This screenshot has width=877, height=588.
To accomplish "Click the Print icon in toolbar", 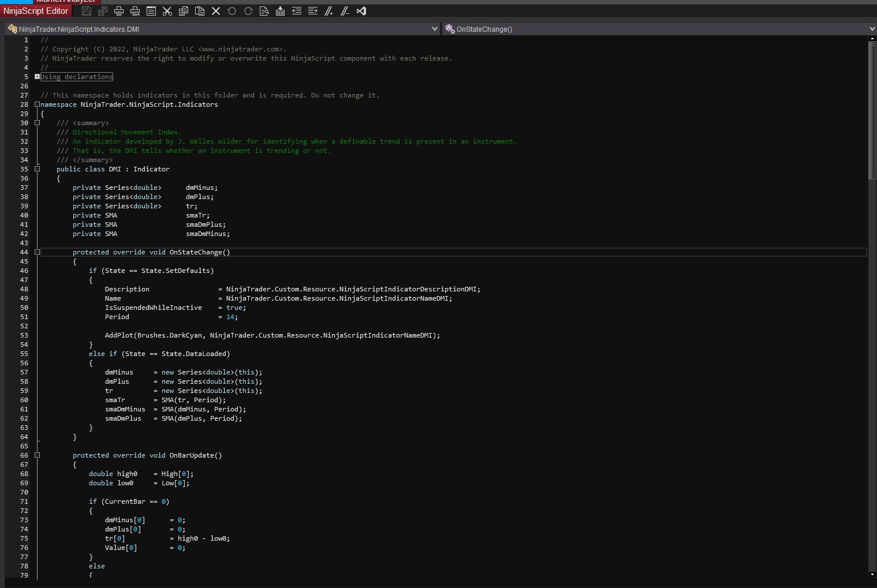I will pos(119,11).
